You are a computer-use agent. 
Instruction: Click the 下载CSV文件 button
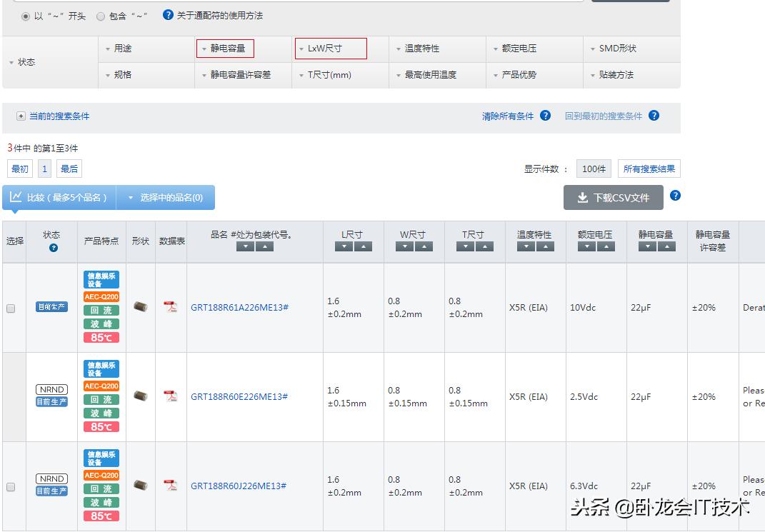click(613, 198)
